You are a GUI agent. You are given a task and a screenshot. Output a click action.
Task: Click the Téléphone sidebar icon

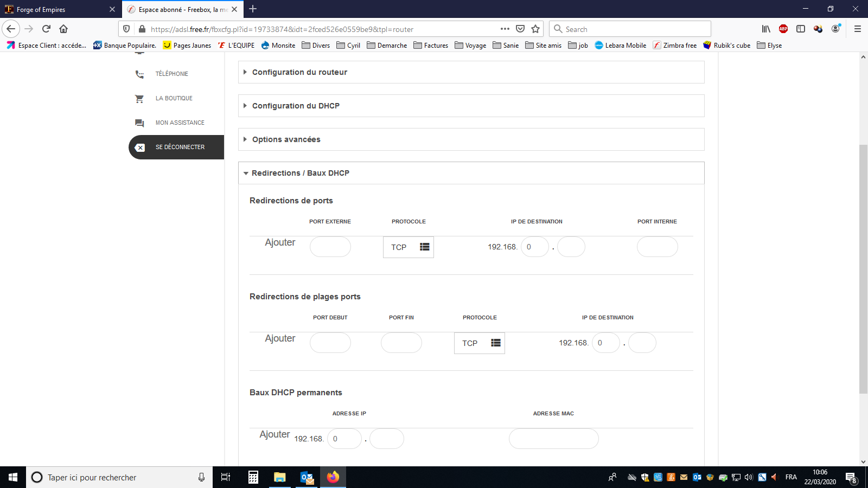pyautogui.click(x=139, y=74)
